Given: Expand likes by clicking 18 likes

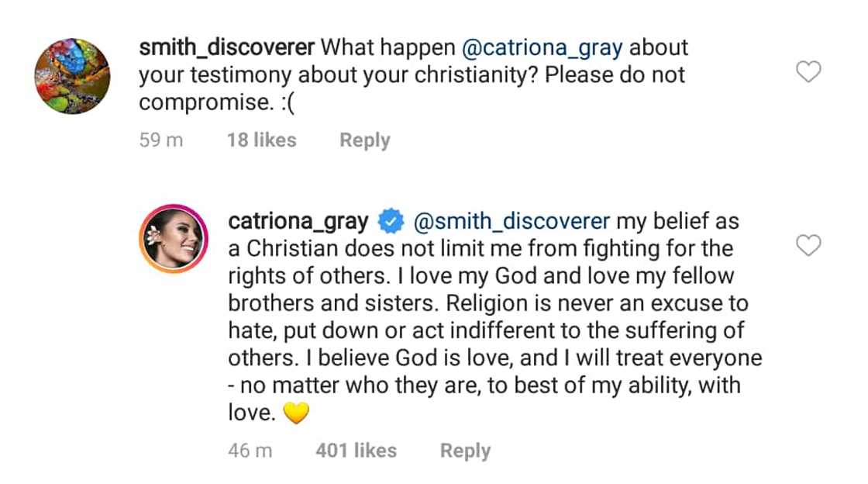Looking at the screenshot, I should click(261, 140).
